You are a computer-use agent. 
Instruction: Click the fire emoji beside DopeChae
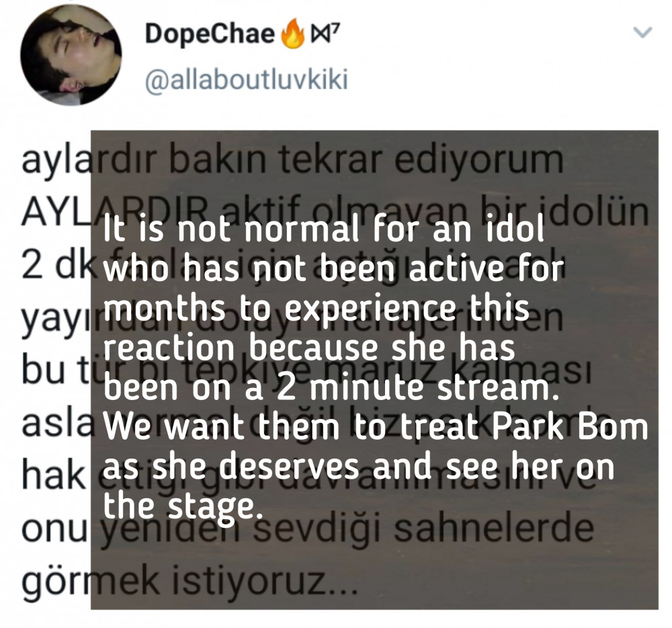[292, 34]
